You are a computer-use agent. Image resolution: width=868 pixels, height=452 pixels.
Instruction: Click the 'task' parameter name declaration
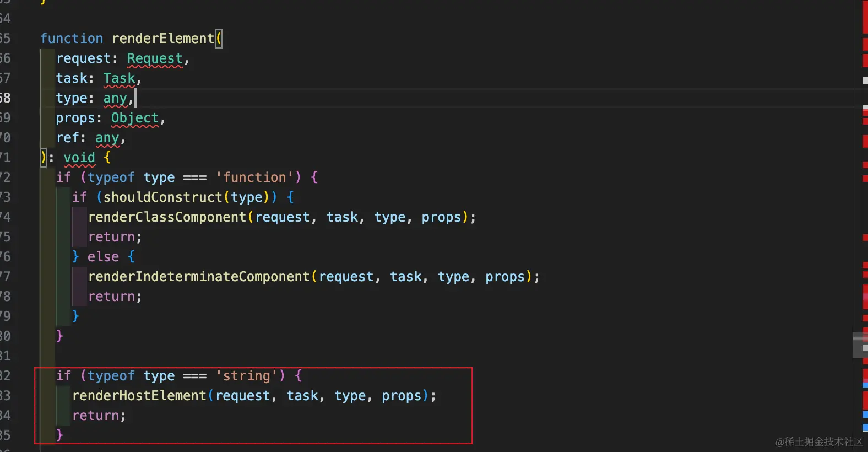pyautogui.click(x=72, y=78)
